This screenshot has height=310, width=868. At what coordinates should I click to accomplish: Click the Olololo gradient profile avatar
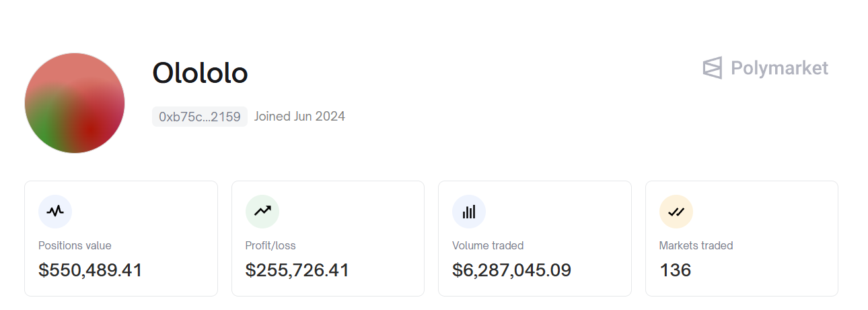[75, 103]
